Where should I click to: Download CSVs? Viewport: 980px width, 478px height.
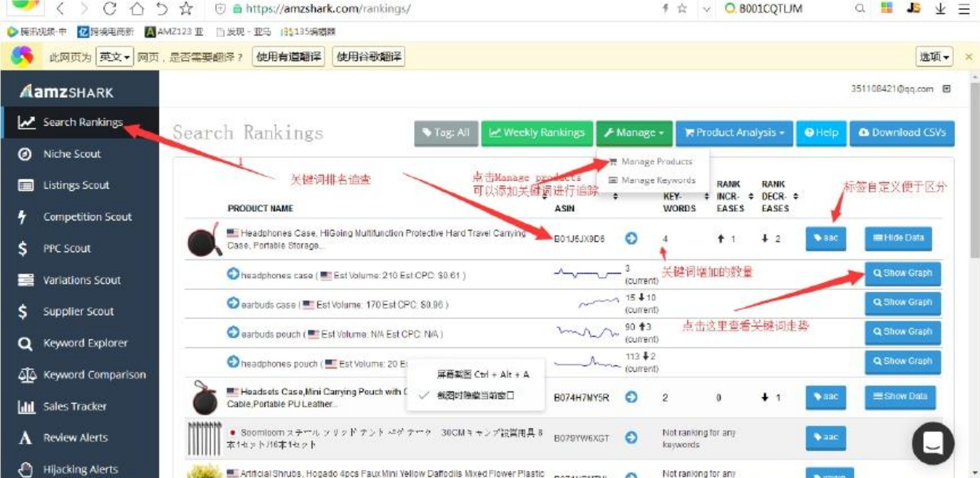click(x=902, y=133)
